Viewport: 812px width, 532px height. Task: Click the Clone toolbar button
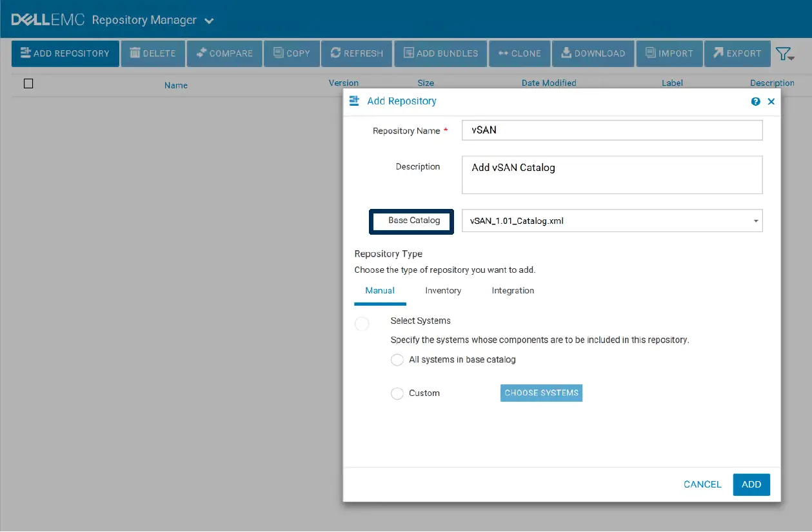[x=519, y=54]
